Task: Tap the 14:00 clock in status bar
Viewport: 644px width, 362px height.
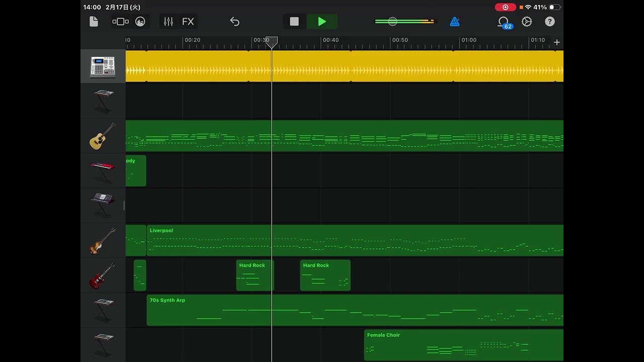Action: tap(92, 8)
